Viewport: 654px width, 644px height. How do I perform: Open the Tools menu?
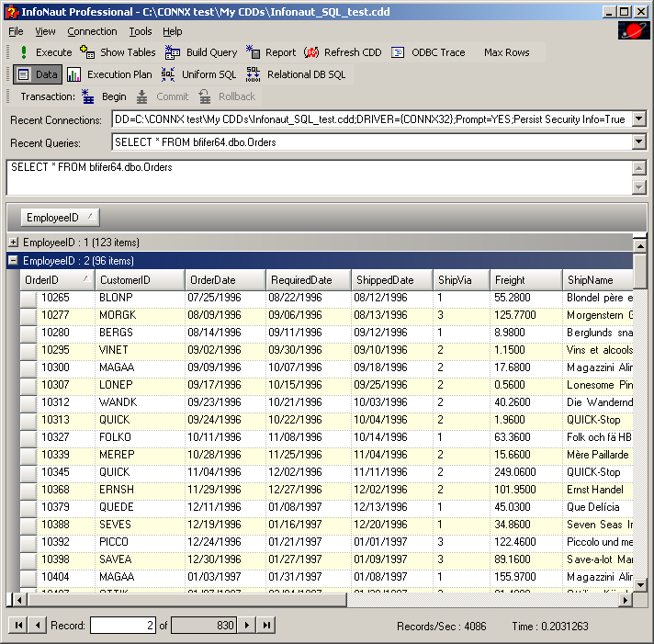point(140,31)
